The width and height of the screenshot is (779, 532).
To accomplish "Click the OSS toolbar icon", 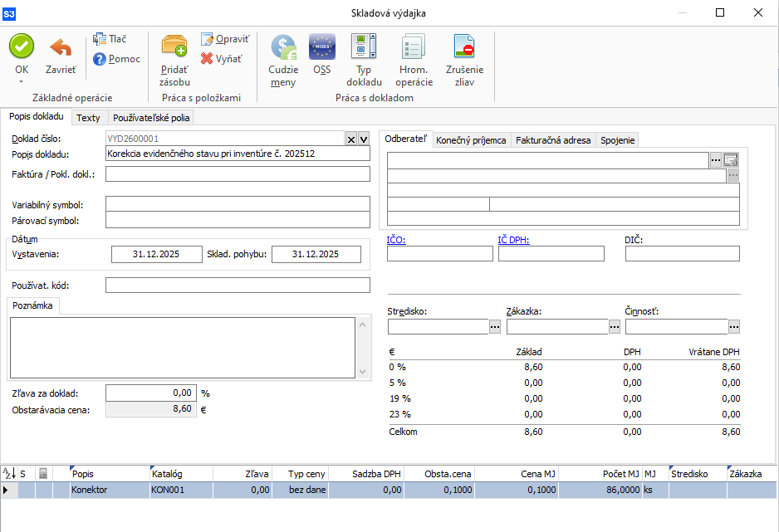I will click(x=321, y=47).
